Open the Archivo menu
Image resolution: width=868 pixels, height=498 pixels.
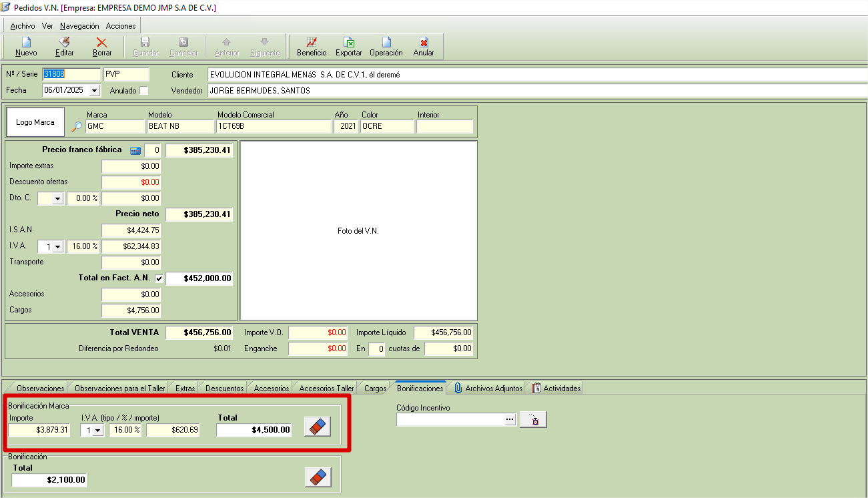[x=23, y=26]
